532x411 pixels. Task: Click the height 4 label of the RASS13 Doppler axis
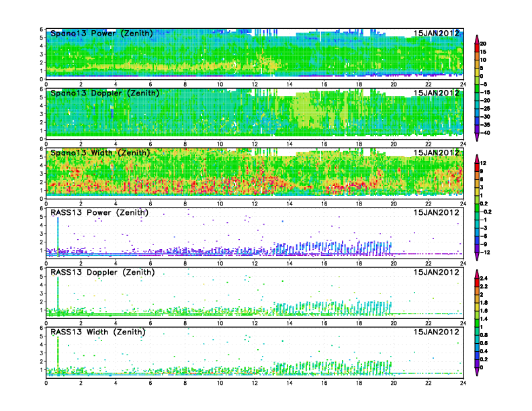click(42, 285)
